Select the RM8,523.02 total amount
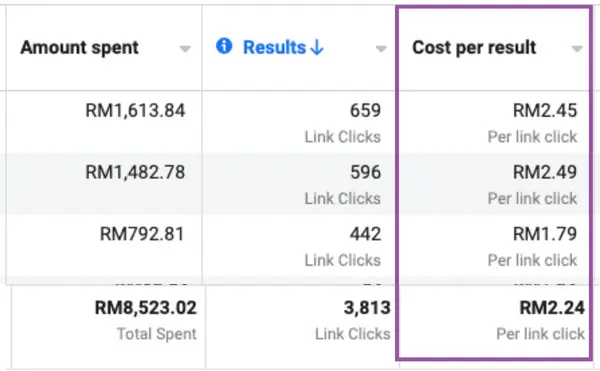 click(x=146, y=308)
